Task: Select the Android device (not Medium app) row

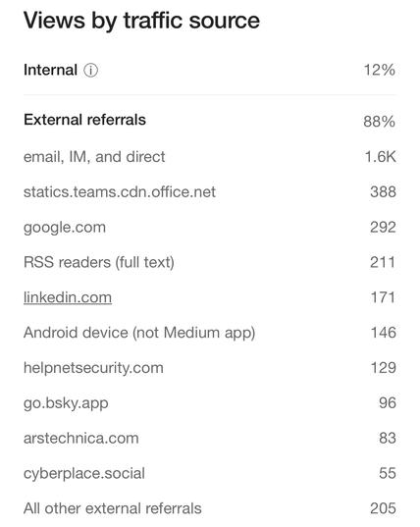Action: point(210,333)
